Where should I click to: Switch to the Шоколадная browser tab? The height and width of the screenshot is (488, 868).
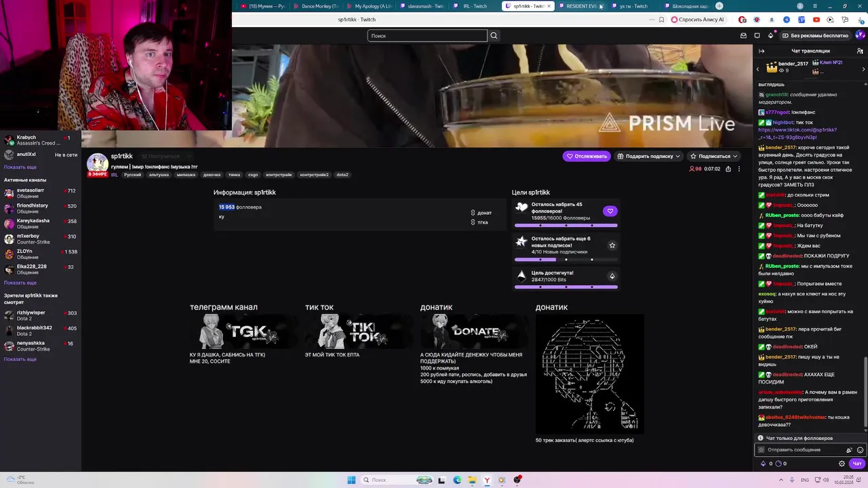[686, 6]
